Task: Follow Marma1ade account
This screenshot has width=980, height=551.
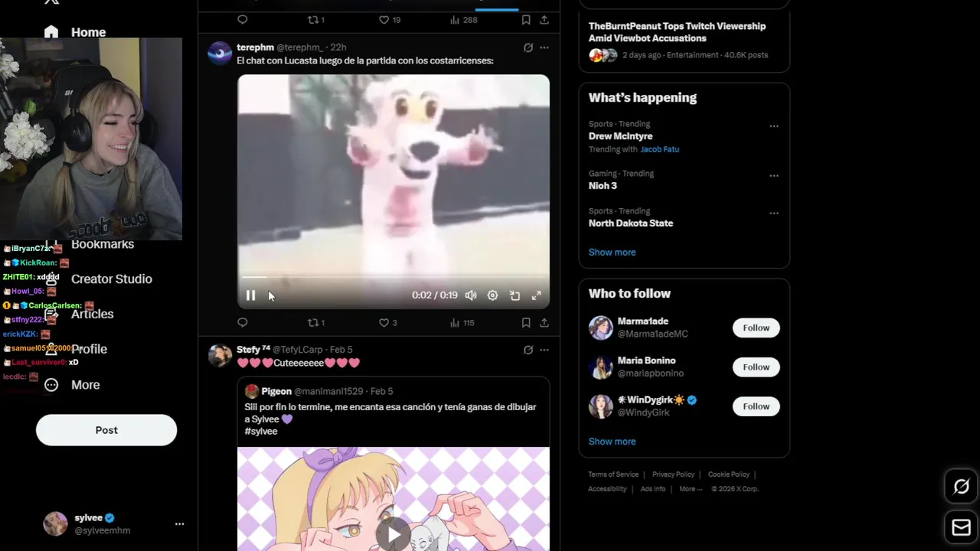Action: [x=756, y=328]
